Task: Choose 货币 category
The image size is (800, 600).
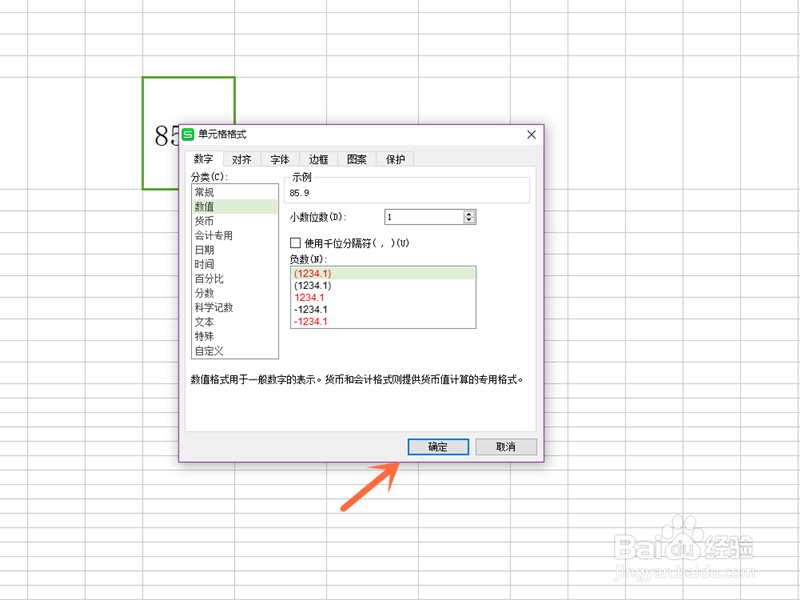Action: [x=235, y=221]
